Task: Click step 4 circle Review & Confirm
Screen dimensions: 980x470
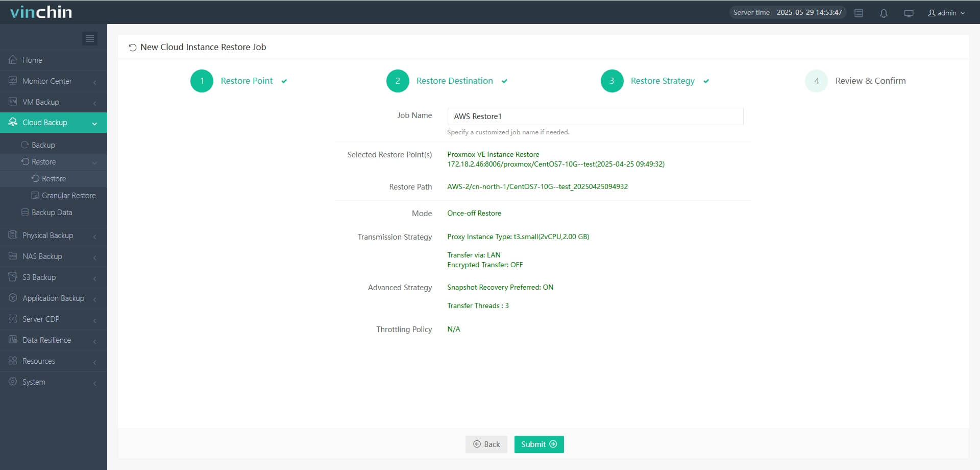Action: click(817, 81)
